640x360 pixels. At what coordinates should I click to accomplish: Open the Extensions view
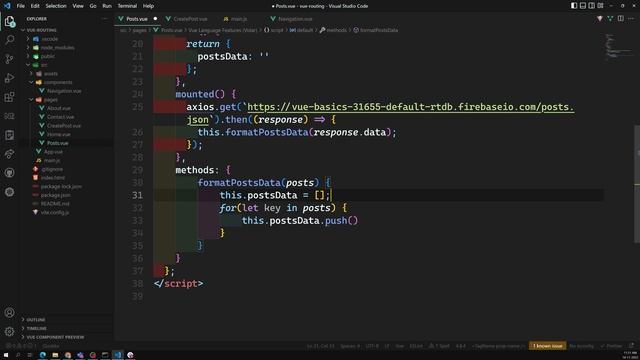point(9,97)
